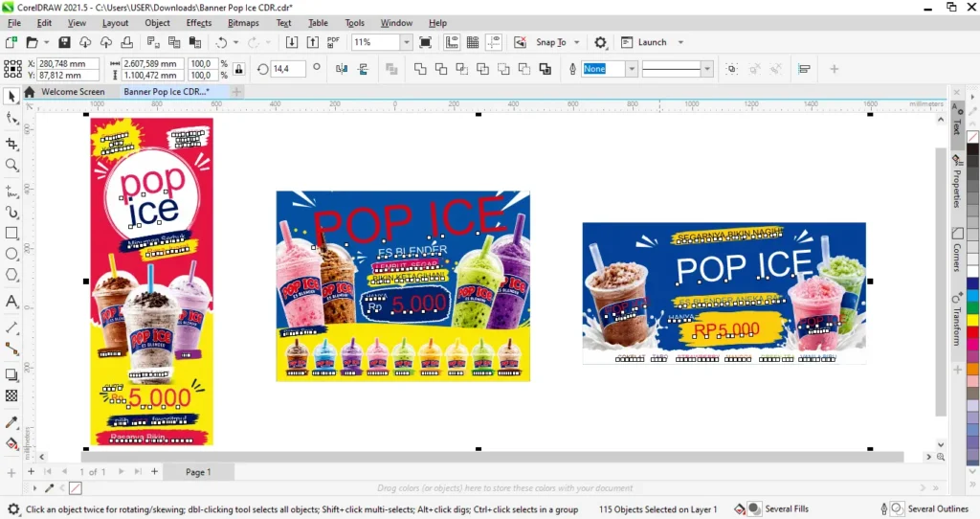Pick the yellow palette swatch
Viewport: 980px width, 519px height.
tap(973, 320)
